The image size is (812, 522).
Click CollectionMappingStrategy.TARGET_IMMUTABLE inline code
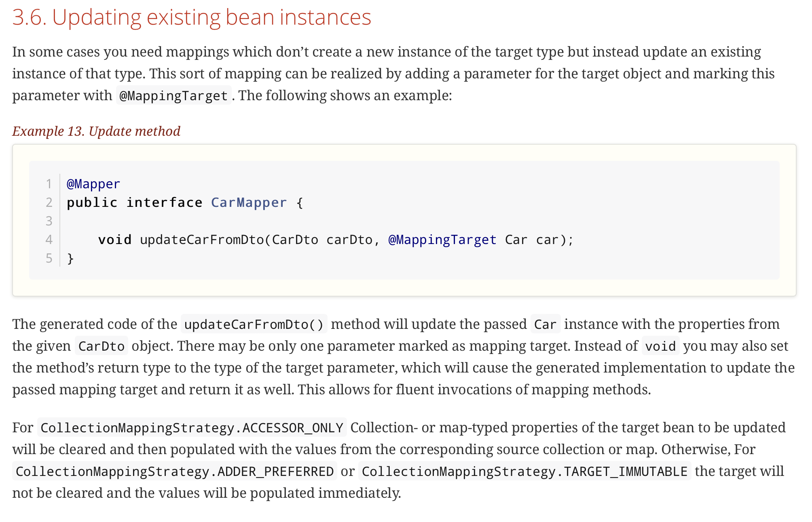[524, 471]
